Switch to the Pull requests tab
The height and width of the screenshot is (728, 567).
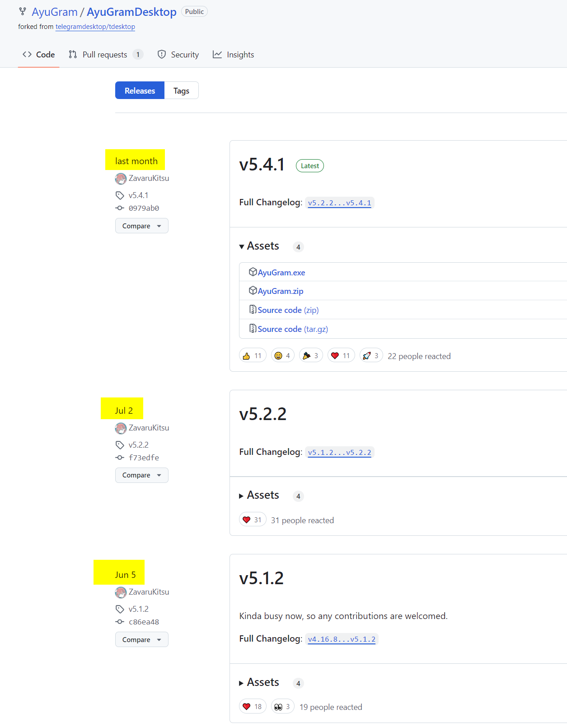tap(106, 55)
